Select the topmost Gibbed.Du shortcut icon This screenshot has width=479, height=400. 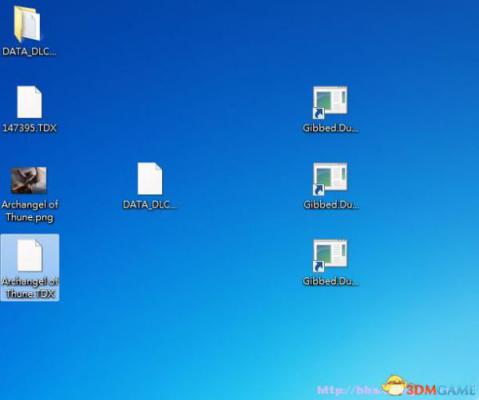[x=330, y=102]
